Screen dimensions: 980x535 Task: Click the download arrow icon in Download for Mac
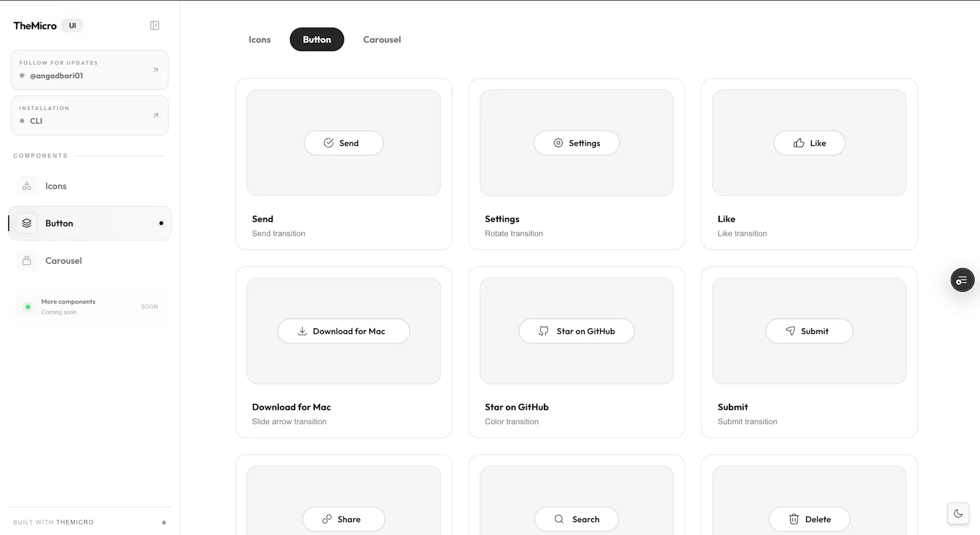pos(302,331)
